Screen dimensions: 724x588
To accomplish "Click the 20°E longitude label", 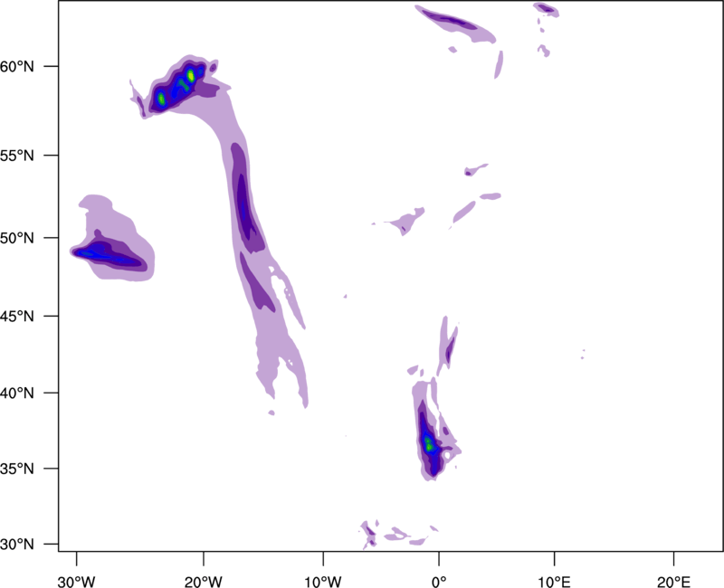I will point(673,582).
